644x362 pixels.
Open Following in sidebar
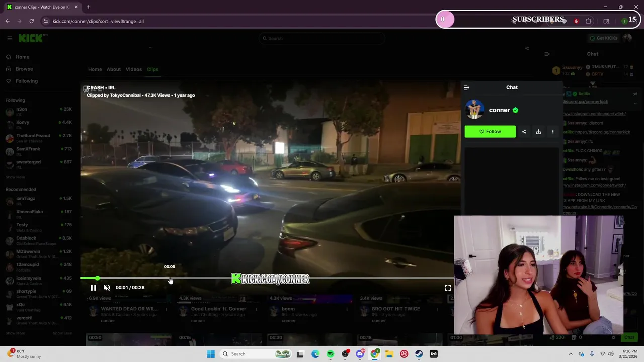click(26, 81)
